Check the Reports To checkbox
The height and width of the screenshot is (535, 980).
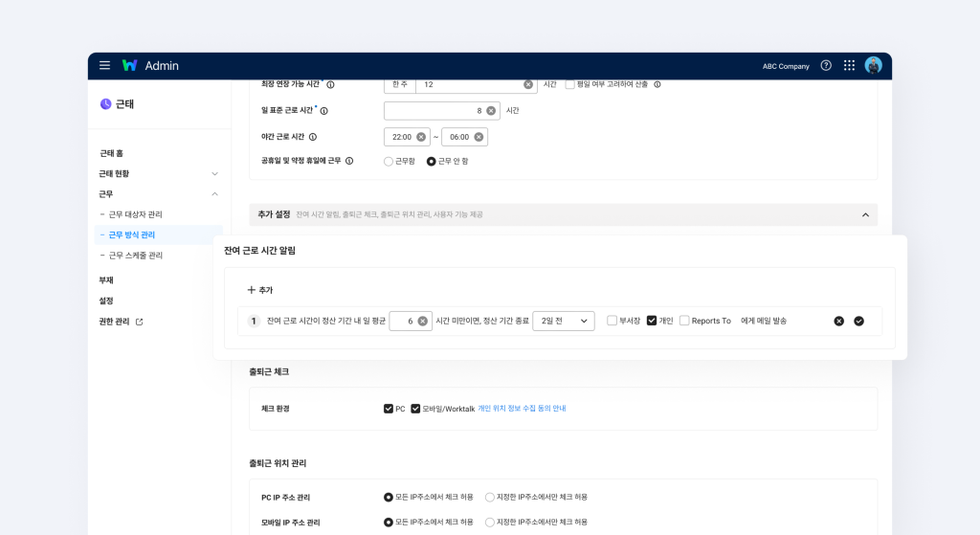pos(684,320)
